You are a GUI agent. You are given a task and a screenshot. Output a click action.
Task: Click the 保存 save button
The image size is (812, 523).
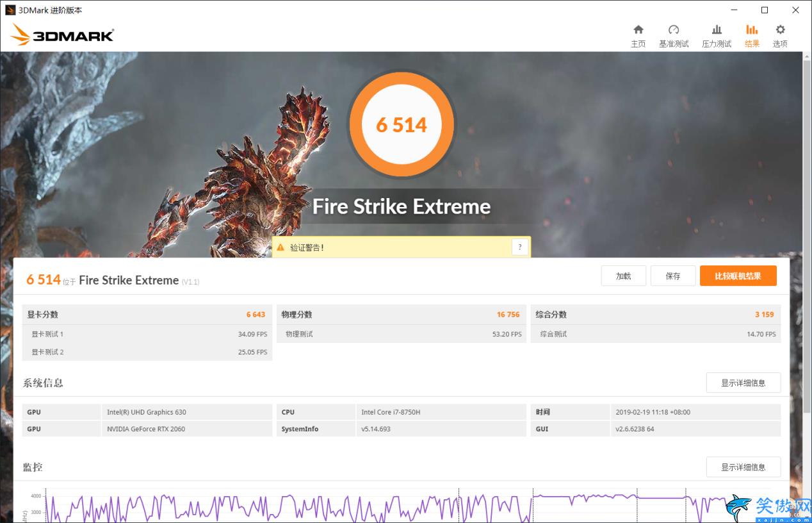(673, 276)
